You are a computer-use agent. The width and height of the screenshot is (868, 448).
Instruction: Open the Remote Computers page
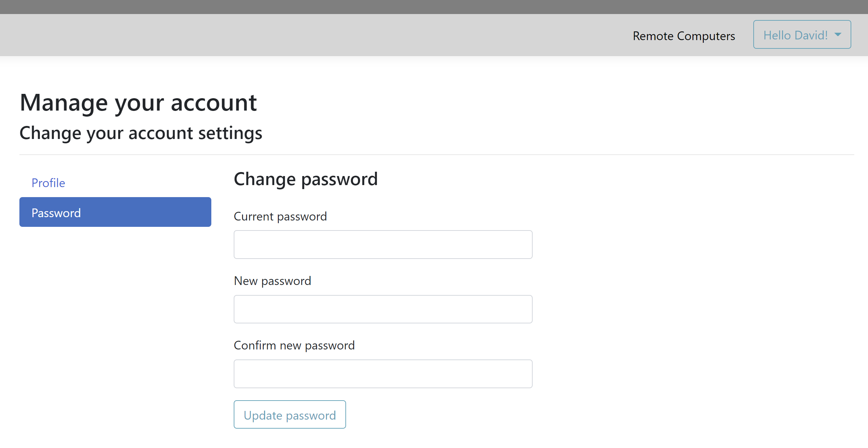click(684, 36)
